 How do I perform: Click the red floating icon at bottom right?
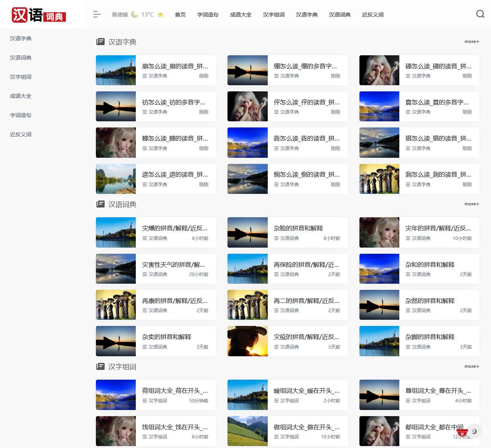pos(462,433)
